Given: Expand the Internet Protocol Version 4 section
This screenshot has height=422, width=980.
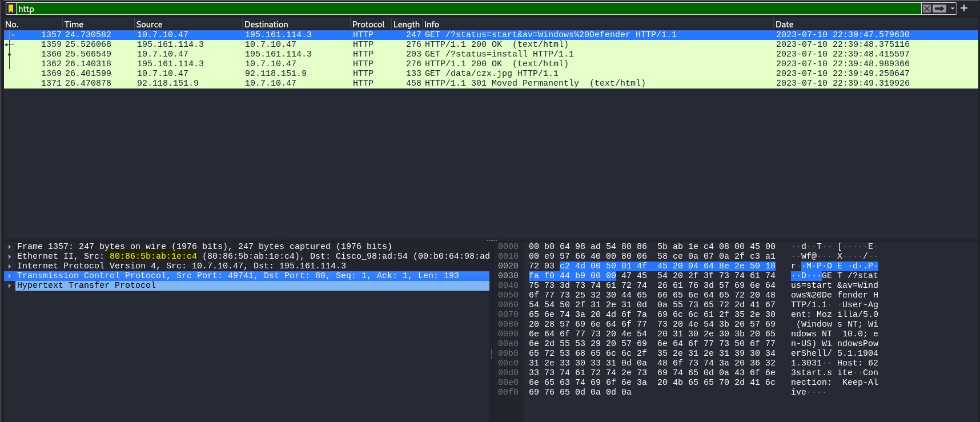Looking at the screenshot, I should click(x=10, y=266).
